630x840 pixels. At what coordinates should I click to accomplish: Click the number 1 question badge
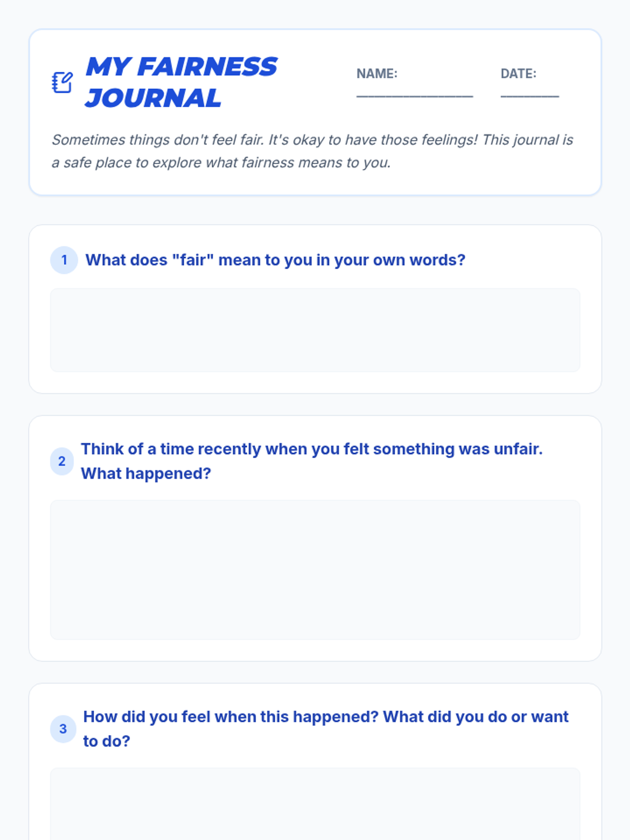click(x=64, y=260)
